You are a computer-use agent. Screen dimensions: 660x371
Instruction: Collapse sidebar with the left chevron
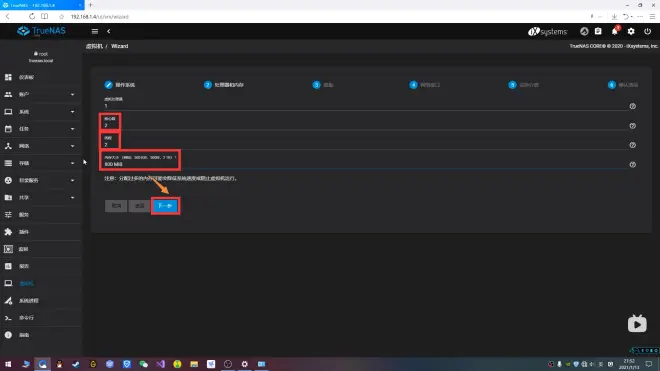[x=109, y=31]
